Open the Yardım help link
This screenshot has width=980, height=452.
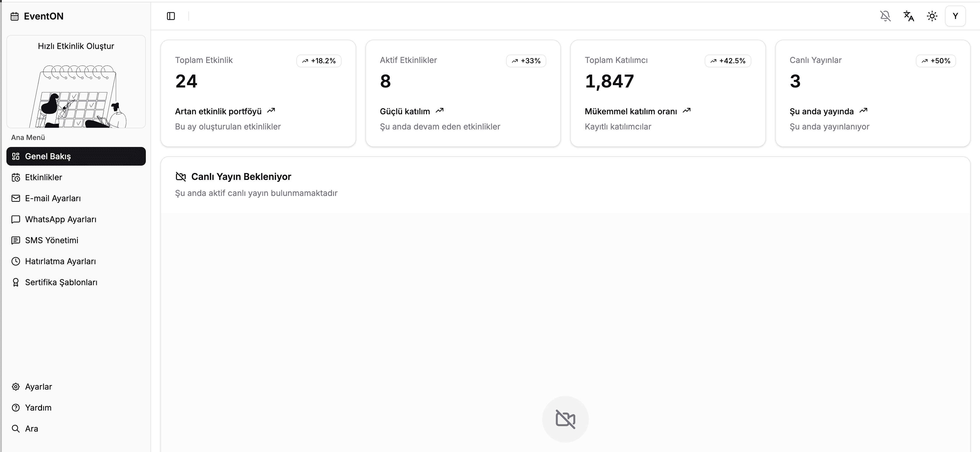point(38,407)
